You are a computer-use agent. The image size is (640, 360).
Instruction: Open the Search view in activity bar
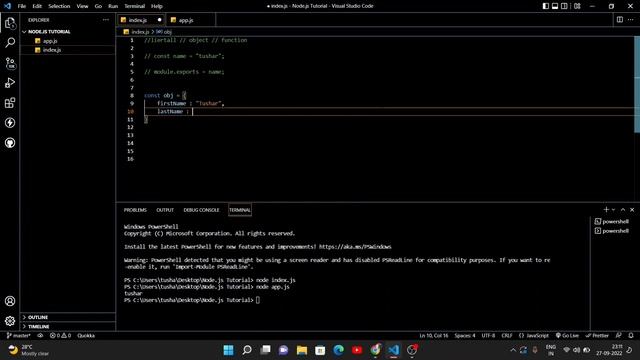click(x=10, y=42)
